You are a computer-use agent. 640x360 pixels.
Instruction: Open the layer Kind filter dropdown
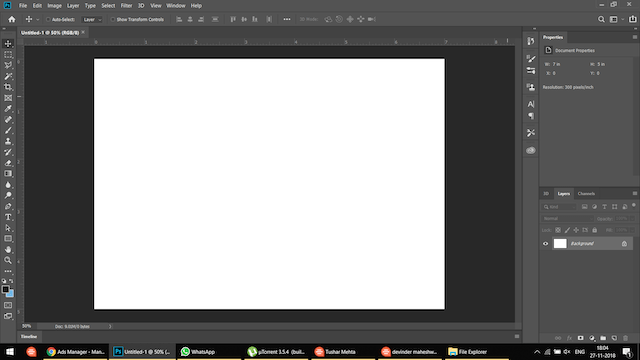[x=560, y=207]
